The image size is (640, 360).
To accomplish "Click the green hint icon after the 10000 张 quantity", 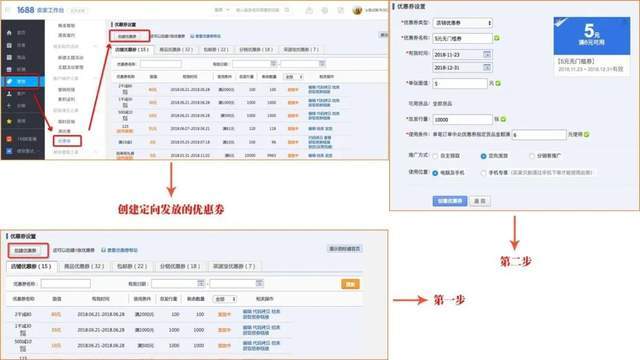I will click(503, 119).
